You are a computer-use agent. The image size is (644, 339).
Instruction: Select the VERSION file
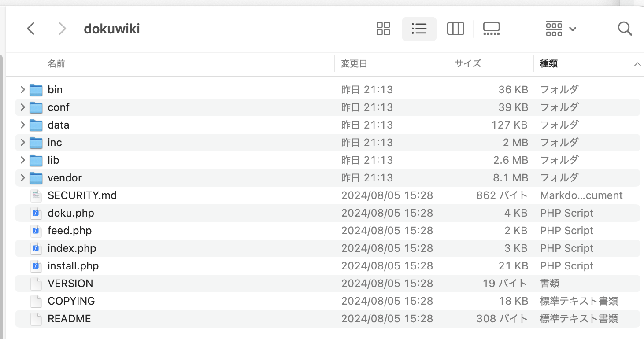[x=70, y=283]
